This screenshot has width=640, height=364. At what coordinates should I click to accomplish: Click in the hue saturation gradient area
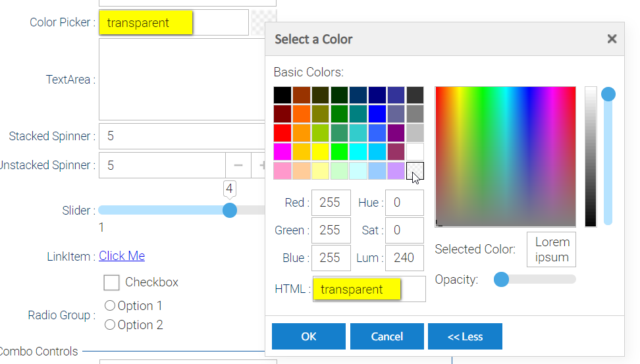[x=505, y=157]
